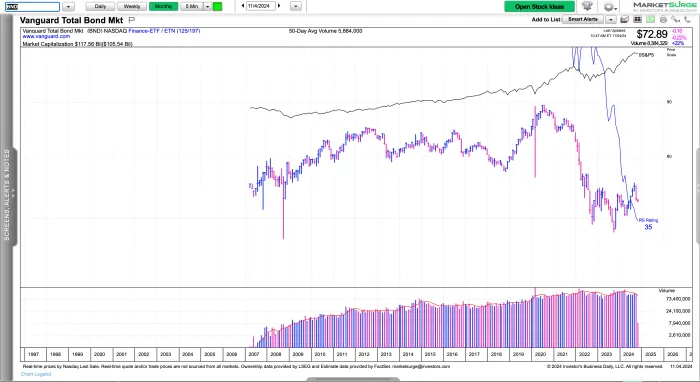Open the light bulb ideas icon
Viewport: 700px width, 382px height.
pyautogui.click(x=587, y=6)
